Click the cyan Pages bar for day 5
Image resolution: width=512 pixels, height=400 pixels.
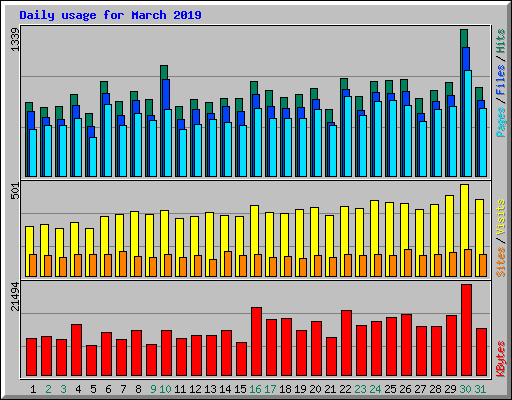pos(93,157)
